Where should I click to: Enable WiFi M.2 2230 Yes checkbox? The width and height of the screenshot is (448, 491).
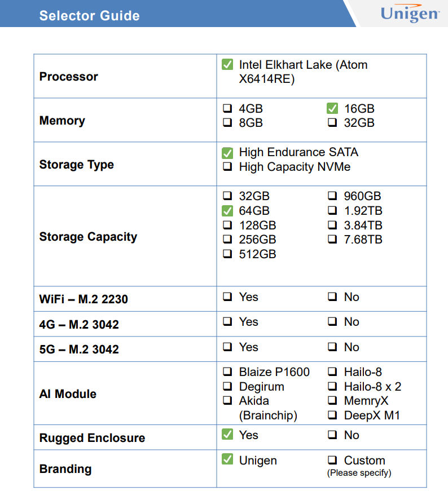227,297
